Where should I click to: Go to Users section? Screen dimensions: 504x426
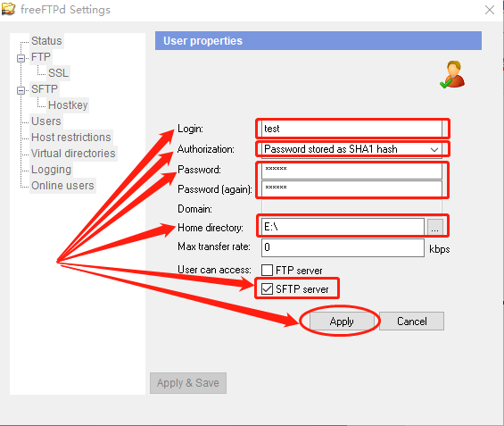click(x=46, y=121)
